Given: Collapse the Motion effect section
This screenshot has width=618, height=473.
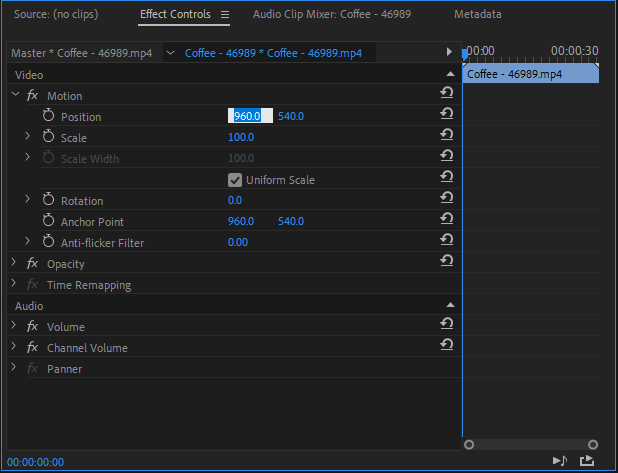Looking at the screenshot, I should coord(15,94).
